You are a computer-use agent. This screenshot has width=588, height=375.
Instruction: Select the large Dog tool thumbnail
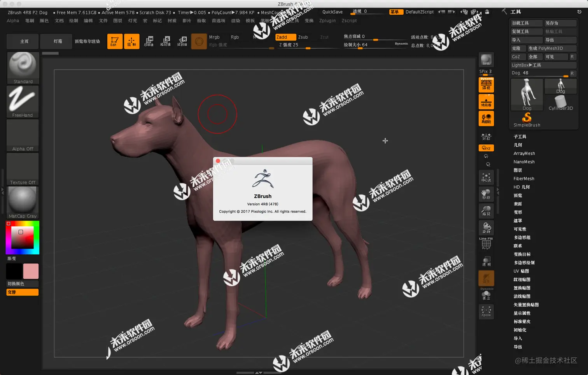527,95
